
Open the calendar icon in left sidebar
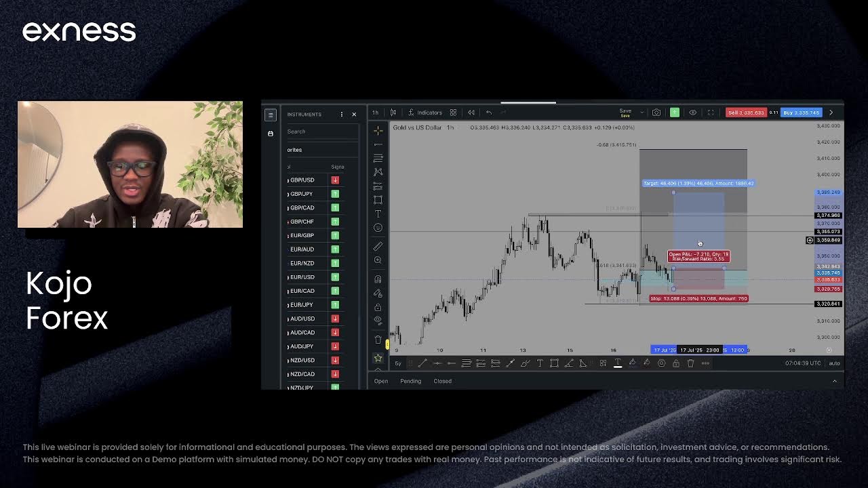point(271,134)
